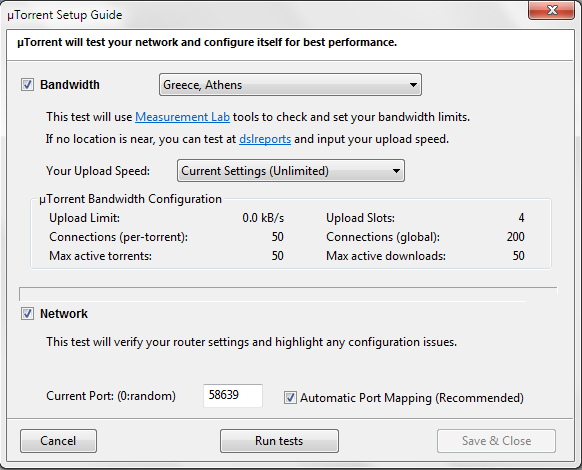The width and height of the screenshot is (582, 470).
Task: Click the Bandwidth section label
Action: [x=70, y=85]
